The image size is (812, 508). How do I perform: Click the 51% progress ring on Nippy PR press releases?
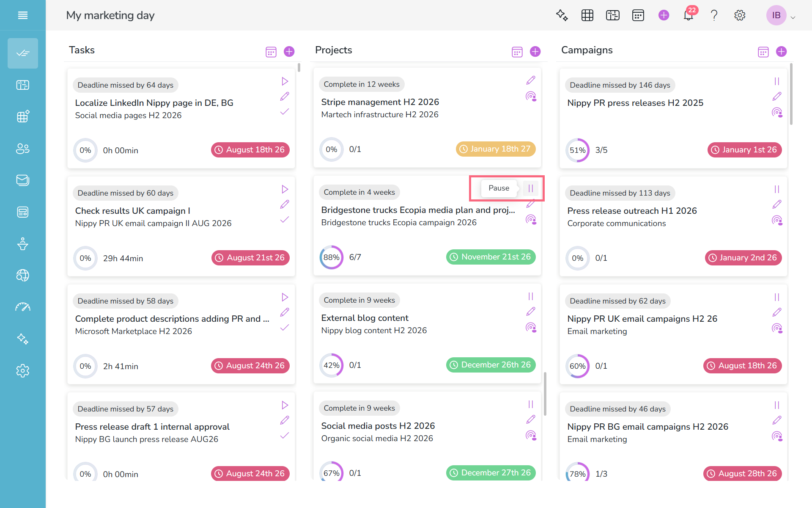point(578,150)
